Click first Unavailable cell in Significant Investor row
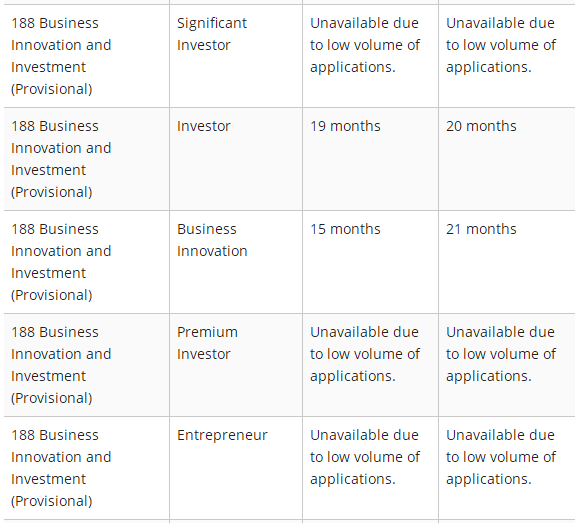 click(x=370, y=56)
